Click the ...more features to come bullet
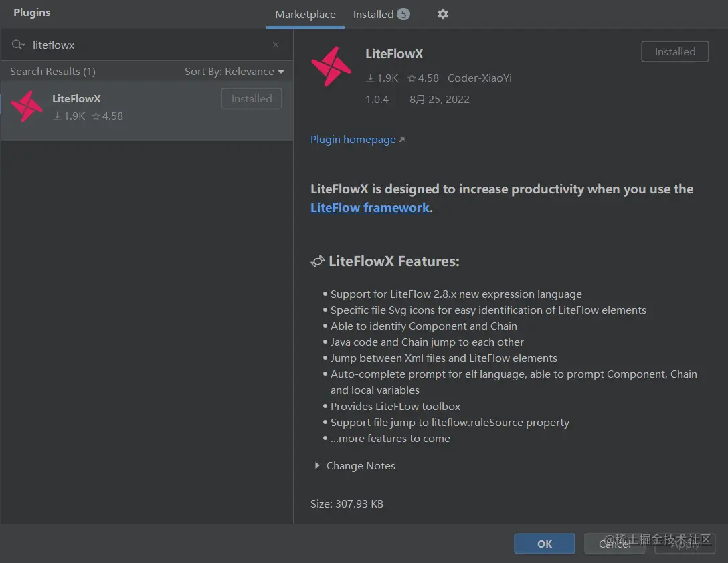Screen dimensions: 728x563 (390, 438)
